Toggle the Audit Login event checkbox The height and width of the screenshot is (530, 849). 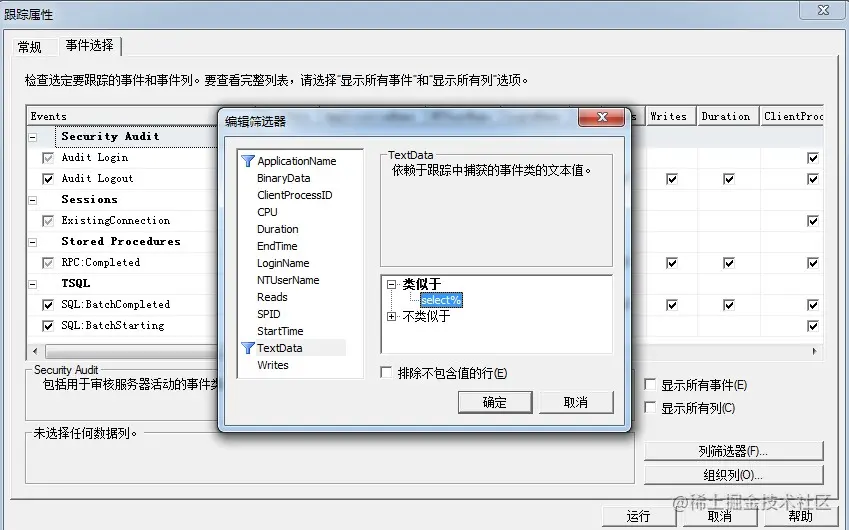coord(48,158)
